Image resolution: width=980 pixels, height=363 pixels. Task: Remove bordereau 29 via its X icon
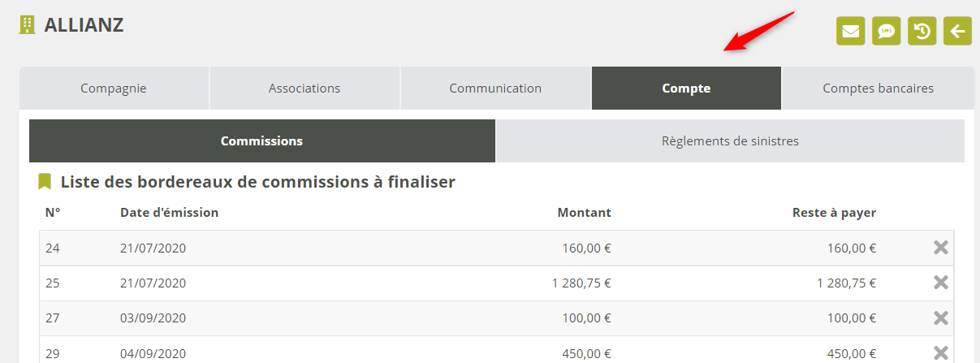(940, 352)
